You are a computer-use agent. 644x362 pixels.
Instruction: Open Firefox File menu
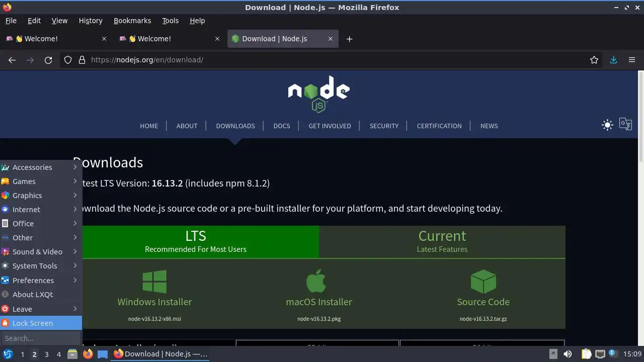11,21
